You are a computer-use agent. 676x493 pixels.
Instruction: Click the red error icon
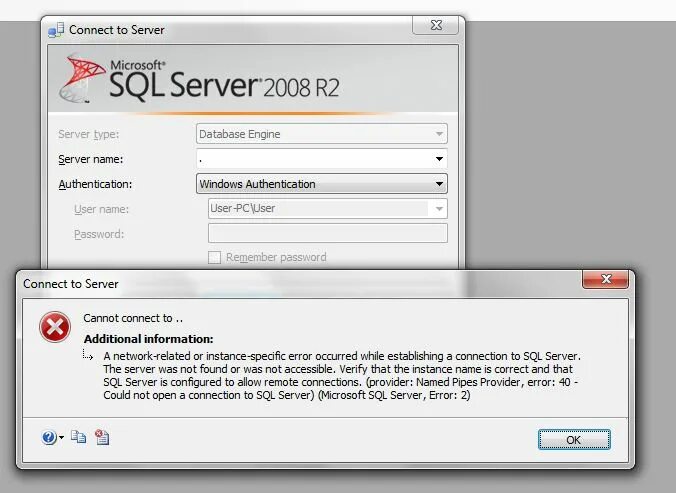55,327
